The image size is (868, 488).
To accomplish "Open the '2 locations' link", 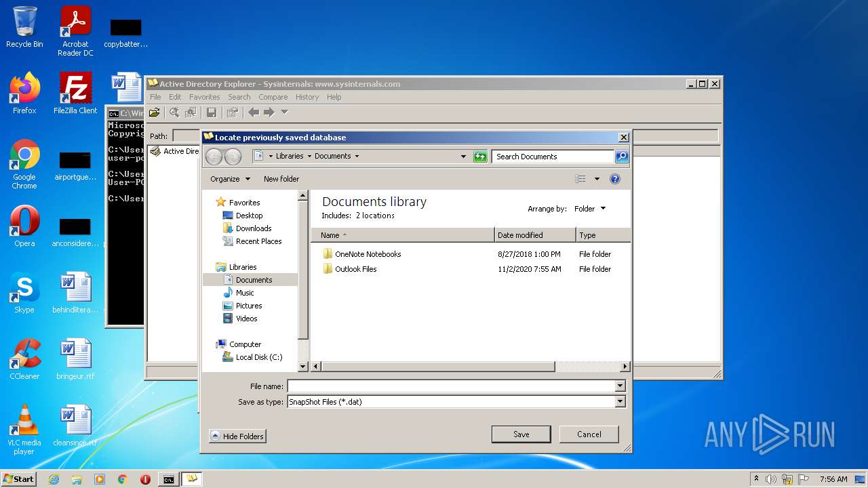I will pyautogui.click(x=375, y=216).
